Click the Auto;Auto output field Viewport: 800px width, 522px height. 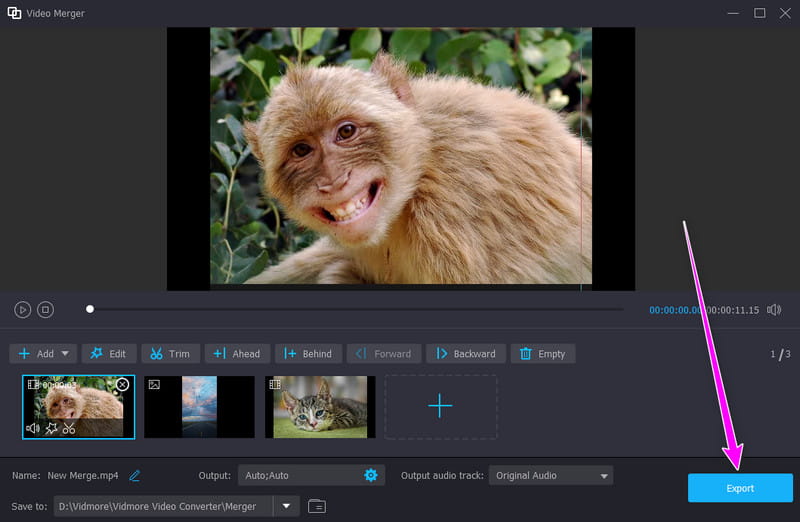point(311,475)
